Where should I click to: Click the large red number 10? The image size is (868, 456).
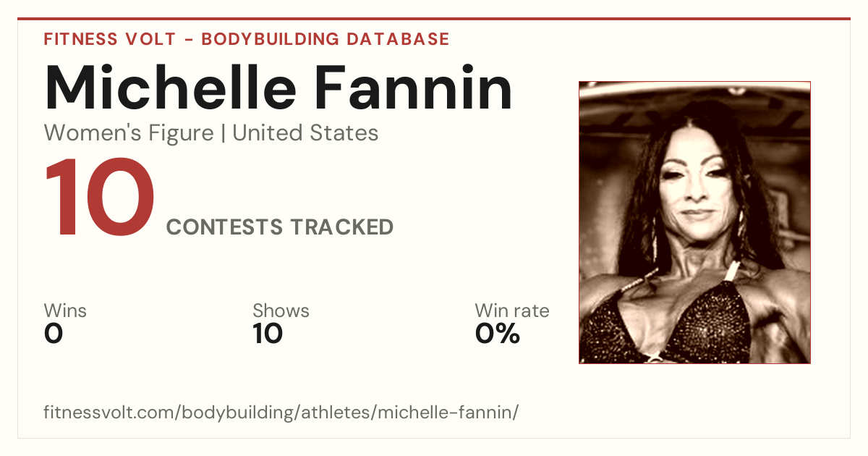pos(100,199)
